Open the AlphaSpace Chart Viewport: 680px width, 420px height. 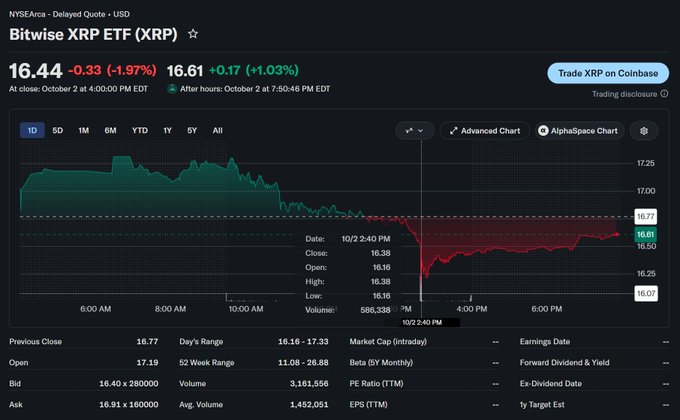tap(579, 131)
